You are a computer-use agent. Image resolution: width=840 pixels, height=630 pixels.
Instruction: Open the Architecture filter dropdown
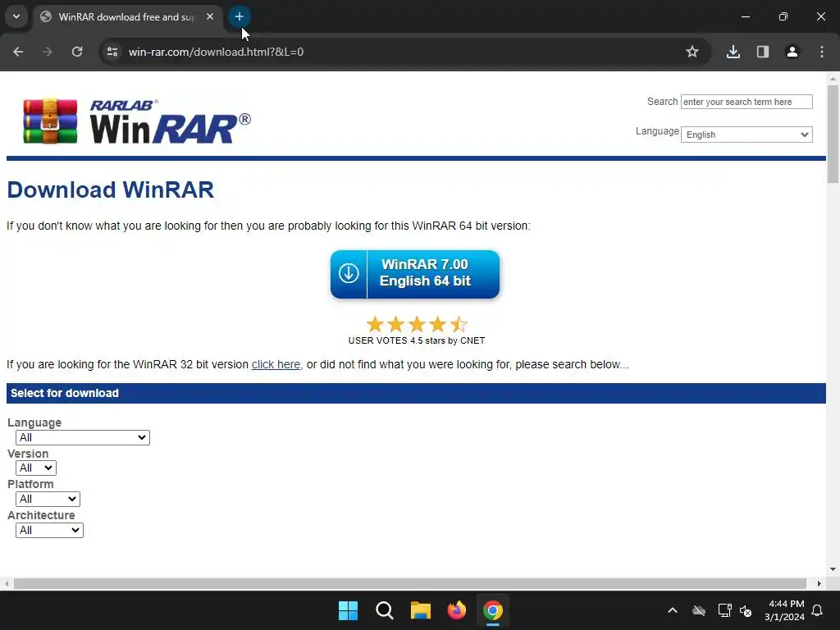click(x=49, y=531)
